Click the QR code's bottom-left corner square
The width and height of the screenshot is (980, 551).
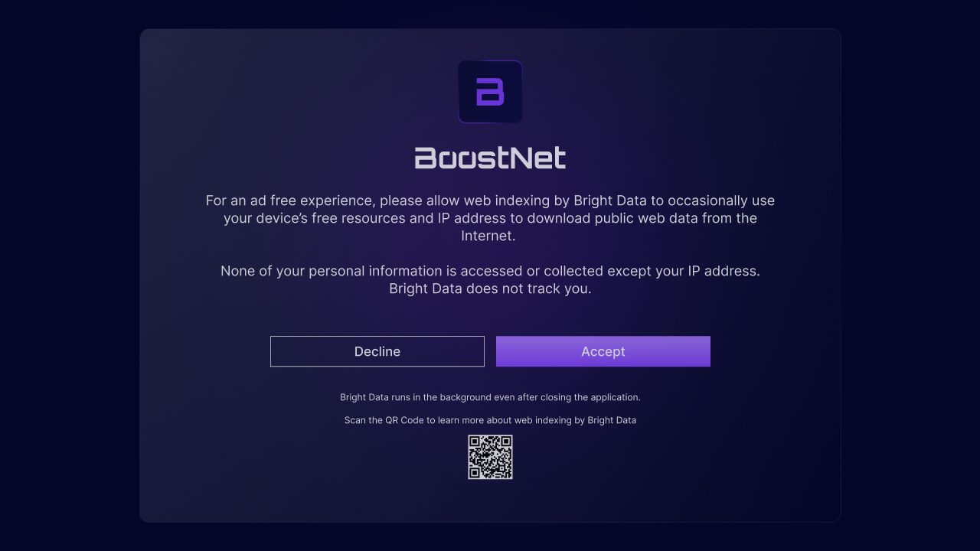[x=475, y=472]
